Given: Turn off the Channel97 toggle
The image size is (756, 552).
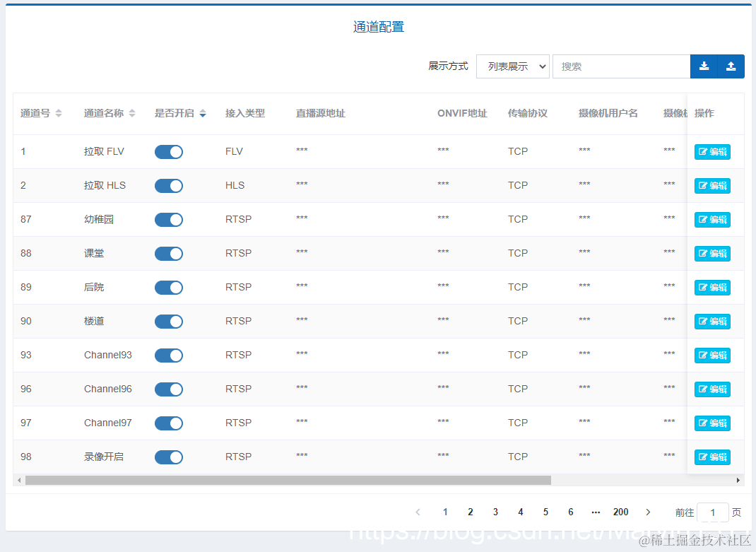Looking at the screenshot, I should pos(168,423).
